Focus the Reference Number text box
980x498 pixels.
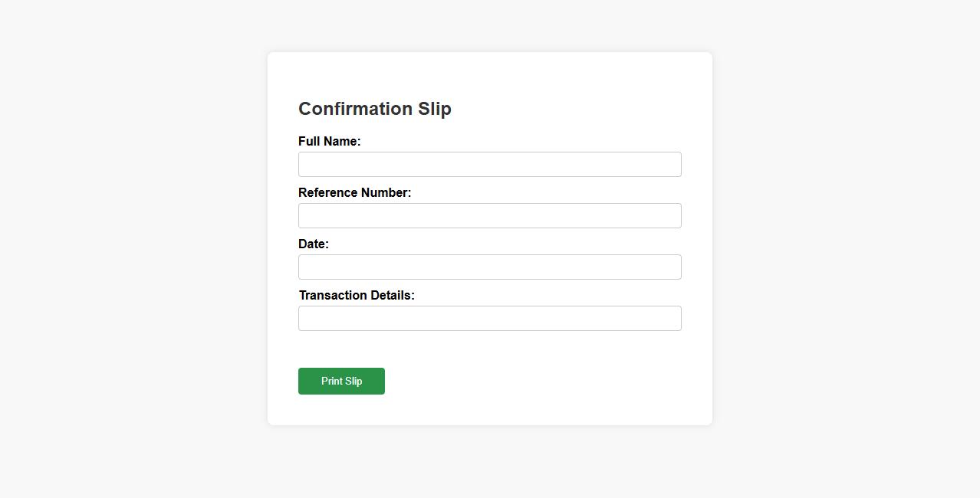point(489,216)
